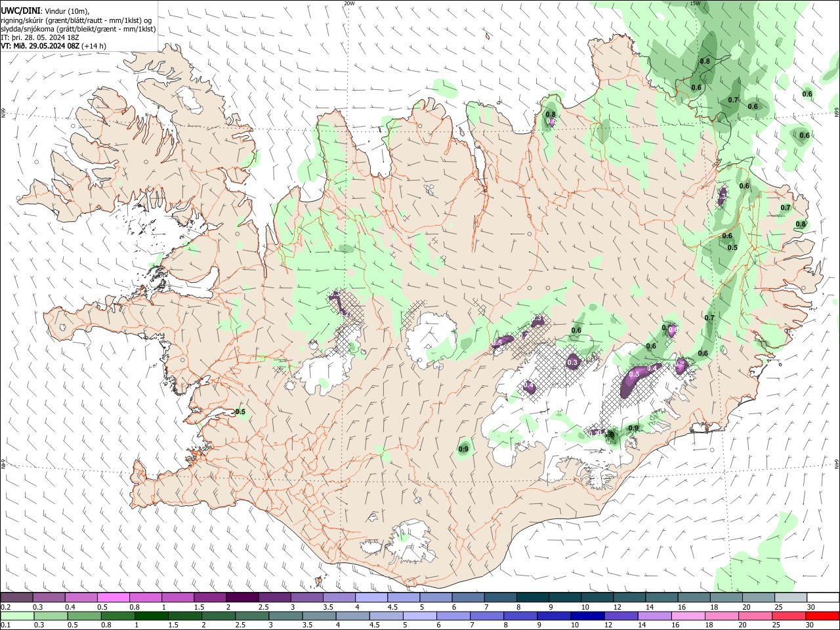
Task: Pick the darkest green swatch between 1 and 1.5
Action: [x=152, y=616]
